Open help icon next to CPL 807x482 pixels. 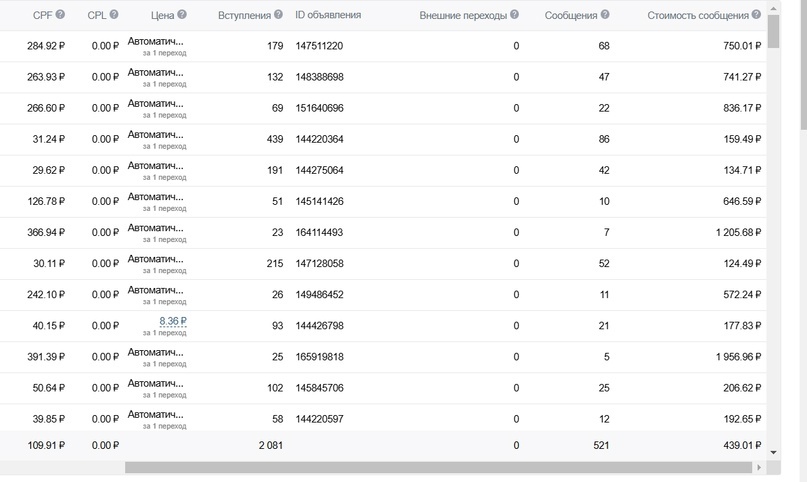pos(114,14)
